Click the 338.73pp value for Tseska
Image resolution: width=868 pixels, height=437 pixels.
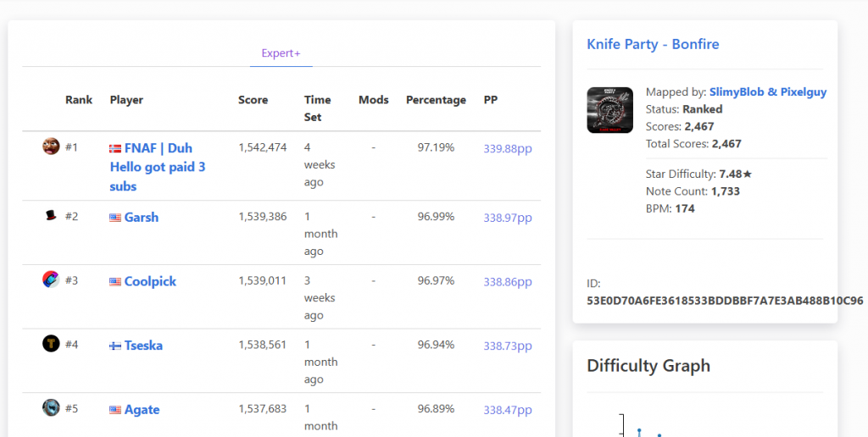(x=508, y=346)
